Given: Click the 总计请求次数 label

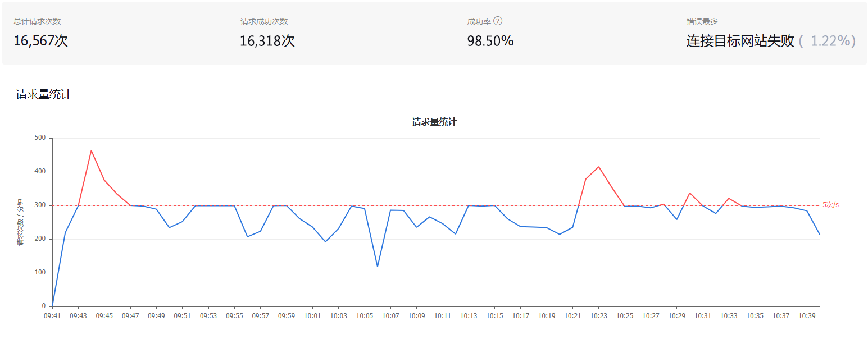Looking at the screenshot, I should point(37,21).
